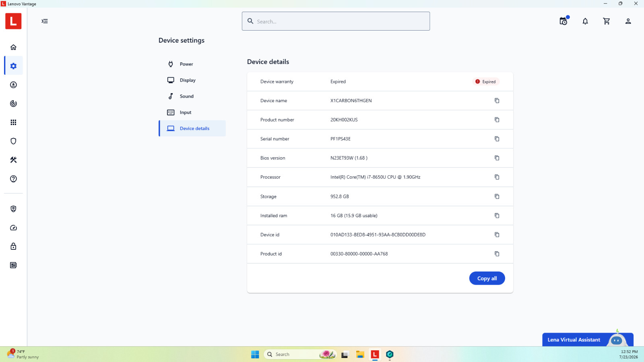Select Power in Device settings
The width and height of the screenshot is (644, 362).
(192, 64)
